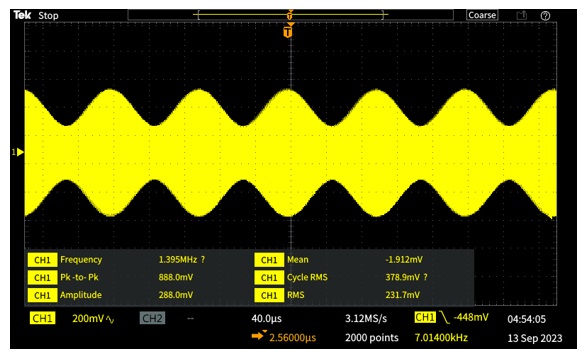Toggle the CH1 channel badge at bottom
Viewport: 587px width, 360px height.
[42, 318]
